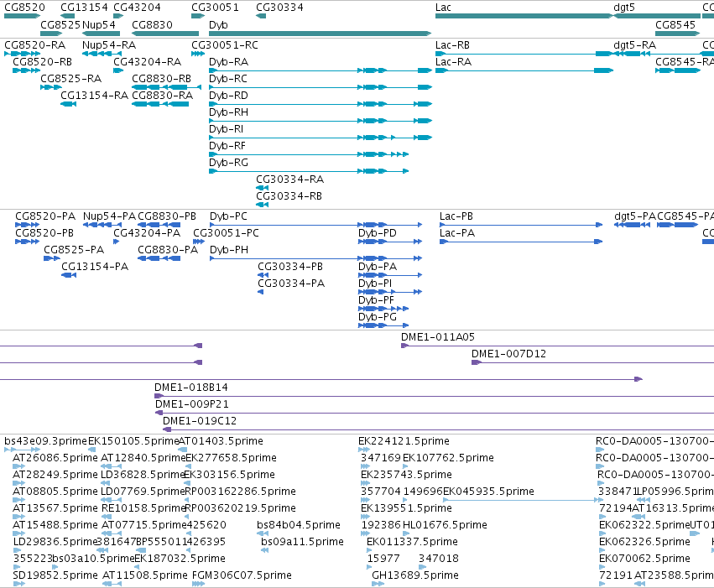The width and height of the screenshot is (714, 588).
Task: Select protein CG13154-PA
Action: pyautogui.click(x=95, y=267)
